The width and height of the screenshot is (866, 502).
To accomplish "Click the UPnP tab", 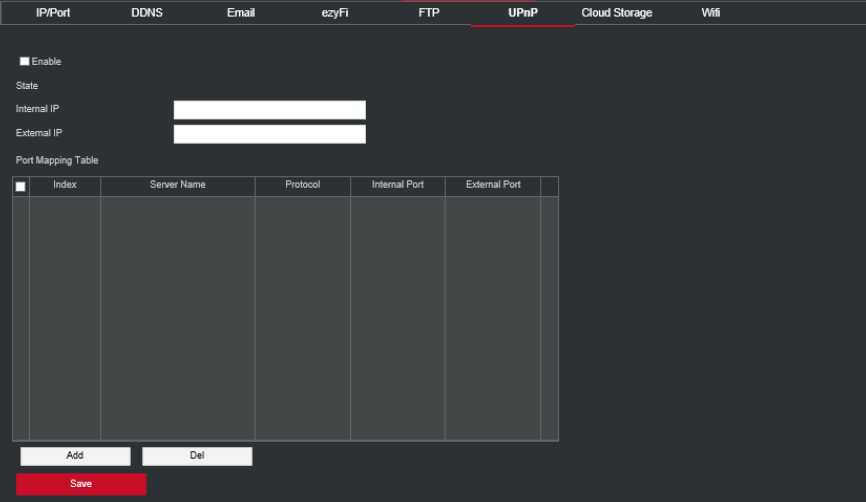I will [x=523, y=13].
